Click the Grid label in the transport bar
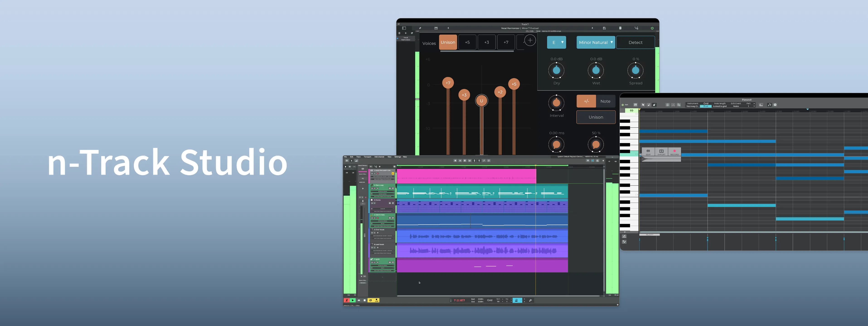This screenshot has width=868, height=326. point(490,300)
